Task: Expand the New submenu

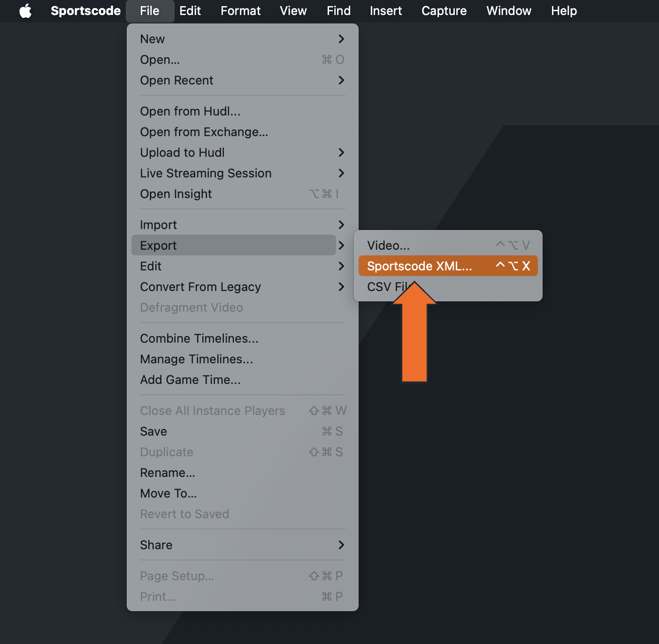Action: 152,39
